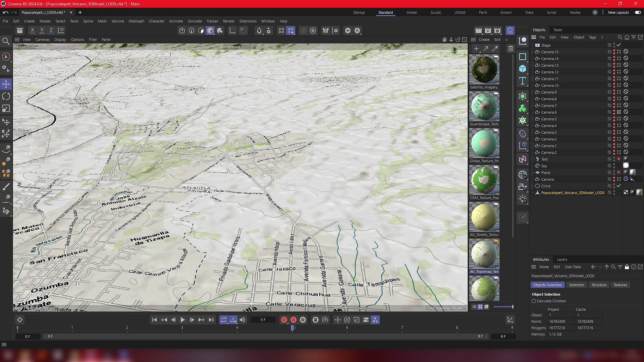Screen dimensions: 644x362
Task: Click the Cube primitive icon
Action: click(x=522, y=69)
